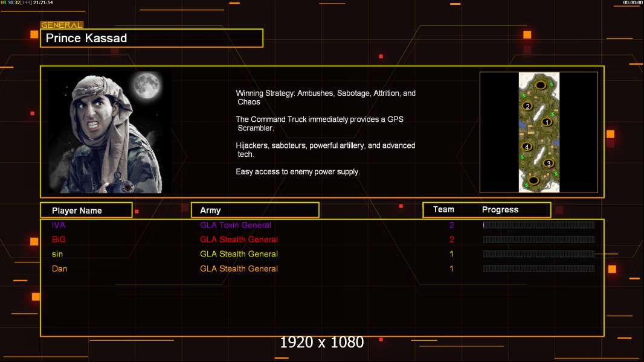Click start position 3 on the minimap

(x=549, y=164)
